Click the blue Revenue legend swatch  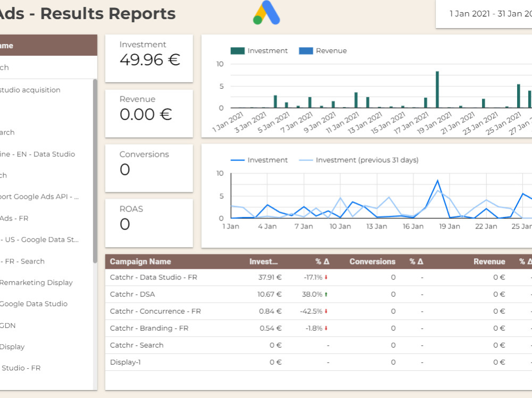click(306, 51)
